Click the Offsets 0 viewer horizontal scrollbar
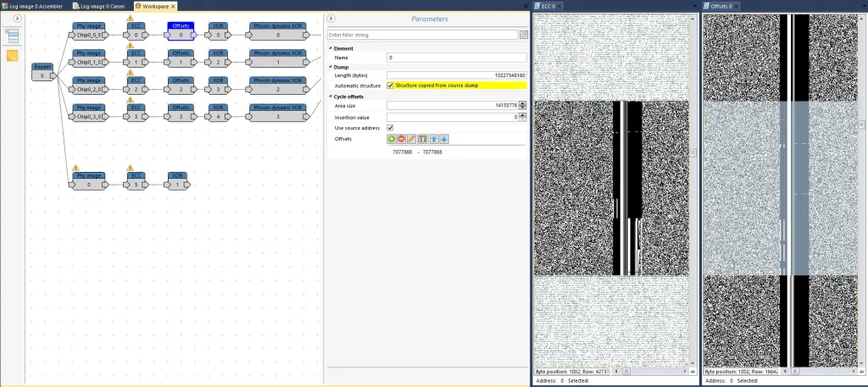This screenshot has width=868, height=387. point(821,372)
